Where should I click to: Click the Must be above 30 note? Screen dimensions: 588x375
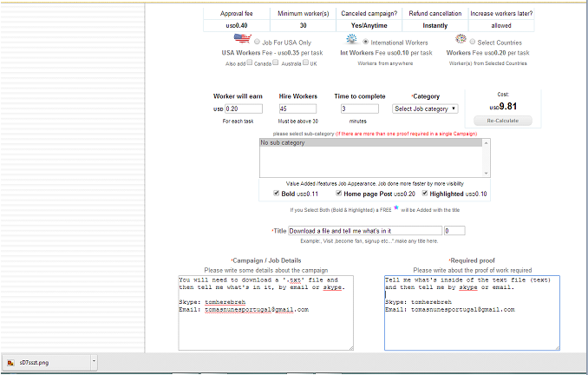(x=297, y=122)
